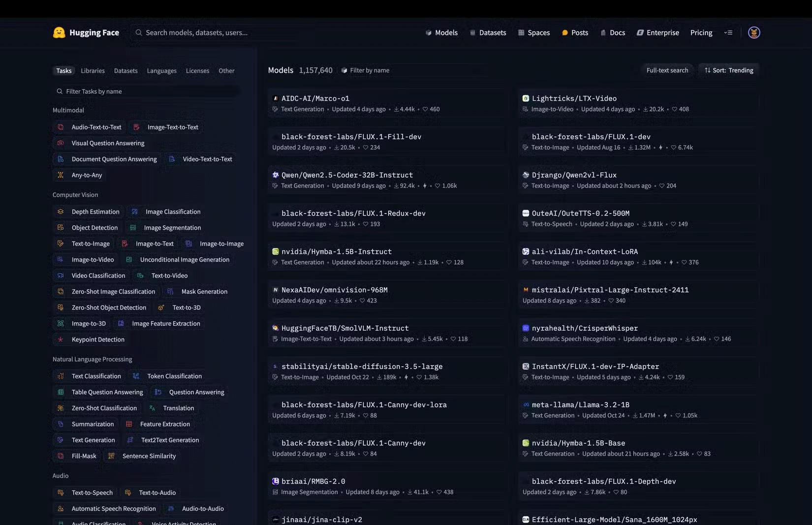
Task: Switch to the Libraries tab
Action: click(x=93, y=71)
